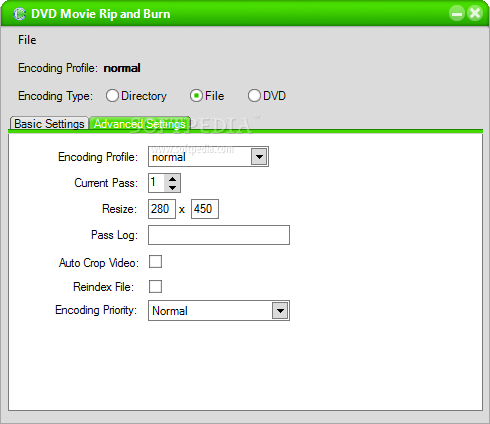Increase the Current Pass value

pyautogui.click(x=172, y=179)
